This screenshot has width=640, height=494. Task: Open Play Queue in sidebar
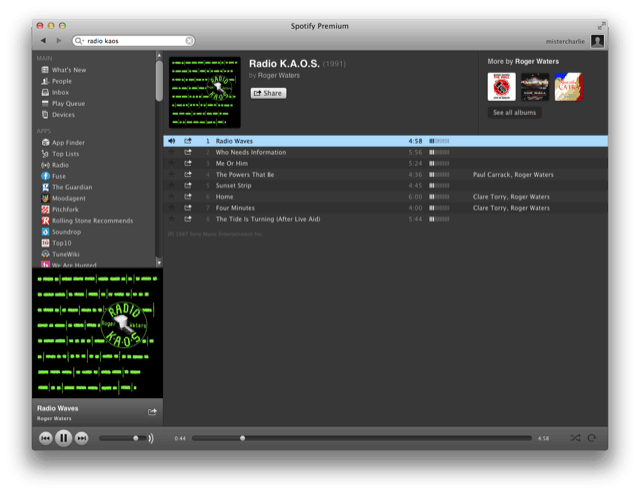pos(63,104)
